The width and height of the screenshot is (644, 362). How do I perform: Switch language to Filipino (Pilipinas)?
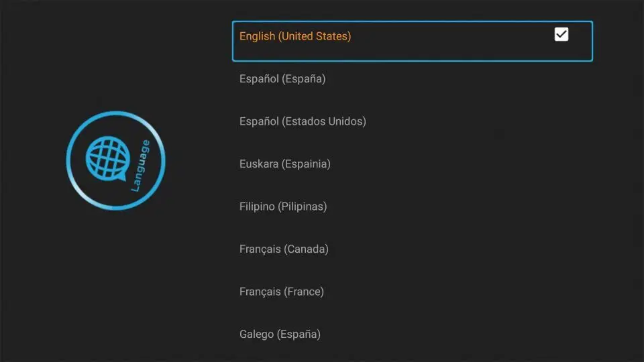click(412, 206)
